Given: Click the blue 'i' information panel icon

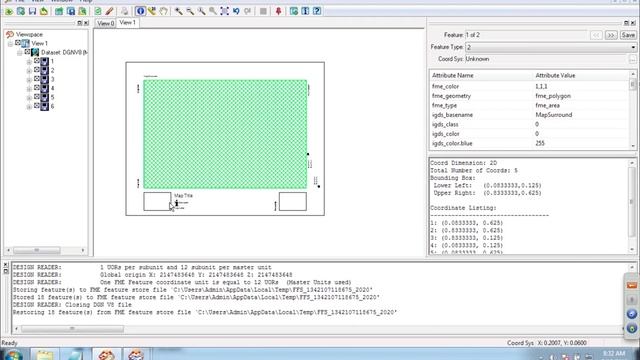Looking at the screenshot, I should click(x=305, y=11).
